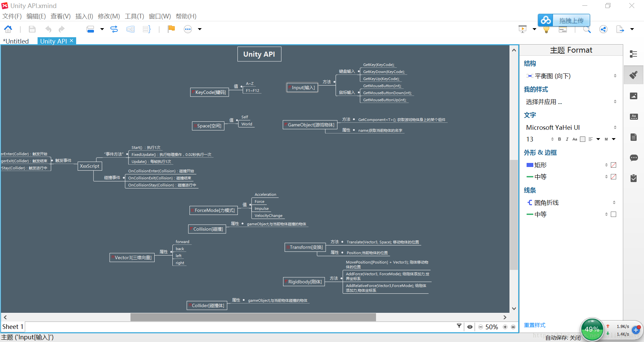The image size is (644, 342).
Task: Click the zoom in plus button
Action: pyautogui.click(x=505, y=327)
